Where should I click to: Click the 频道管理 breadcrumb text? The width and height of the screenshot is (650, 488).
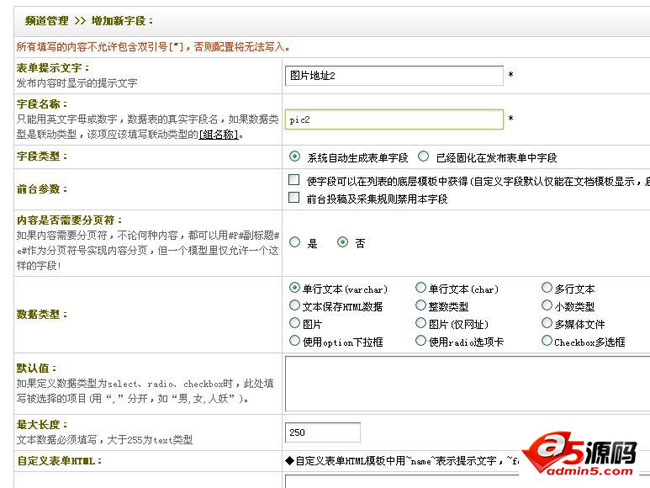pyautogui.click(x=46, y=21)
